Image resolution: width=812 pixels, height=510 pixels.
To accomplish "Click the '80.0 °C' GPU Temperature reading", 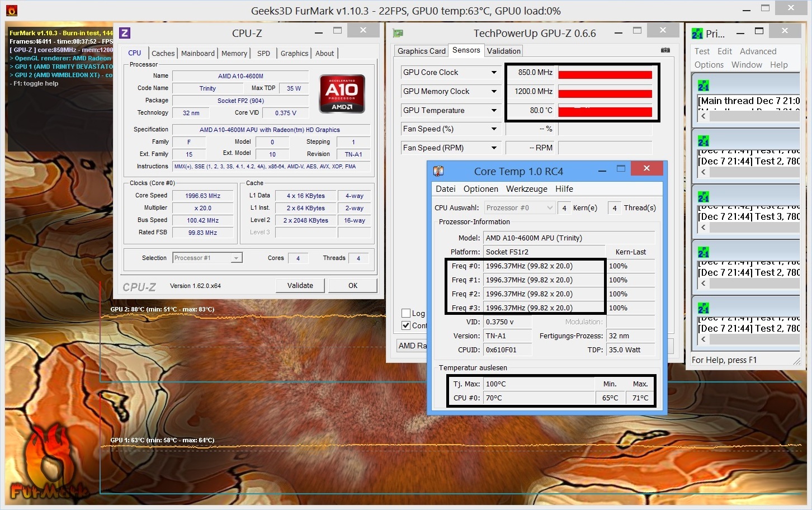I will tap(531, 111).
